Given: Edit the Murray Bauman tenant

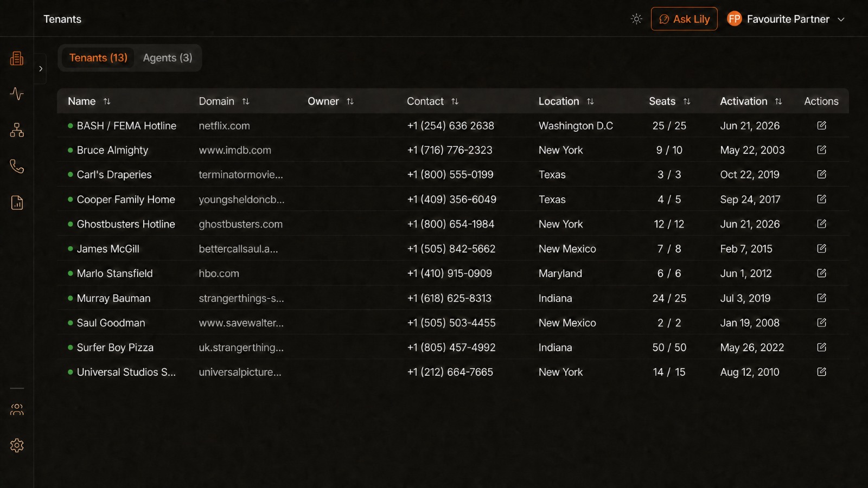Looking at the screenshot, I should [821, 298].
